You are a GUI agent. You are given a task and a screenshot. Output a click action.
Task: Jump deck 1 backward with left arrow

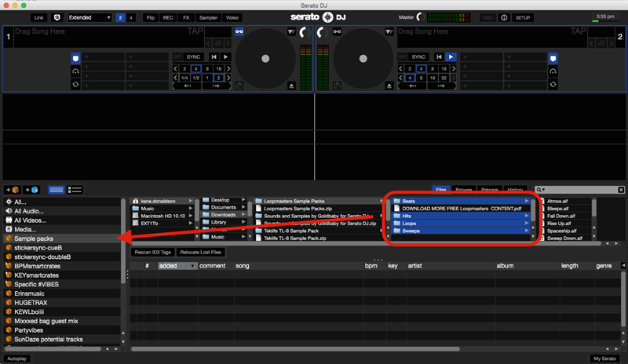[x=187, y=86]
